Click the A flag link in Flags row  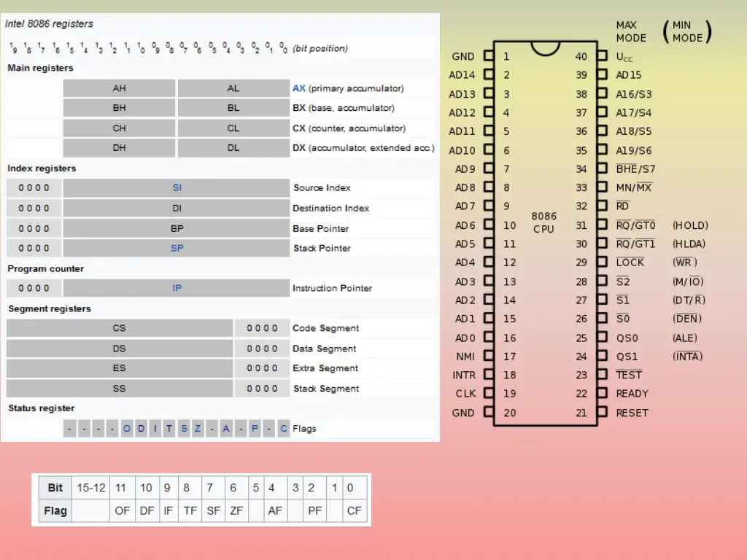[226, 429]
